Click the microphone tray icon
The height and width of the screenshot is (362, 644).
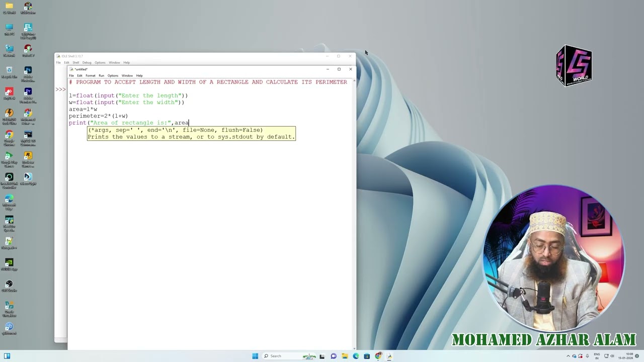tap(587, 356)
